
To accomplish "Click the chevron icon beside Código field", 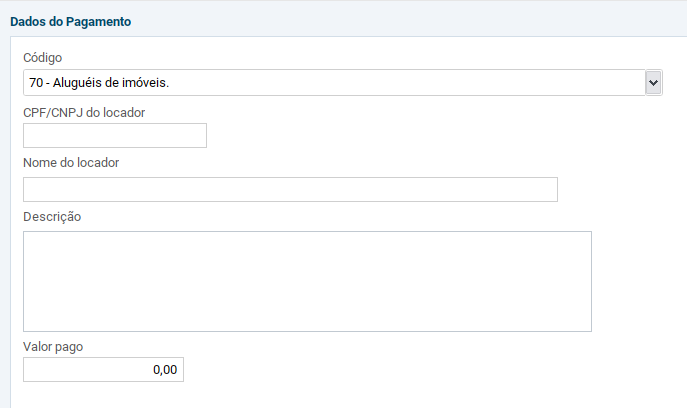I will 653,82.
